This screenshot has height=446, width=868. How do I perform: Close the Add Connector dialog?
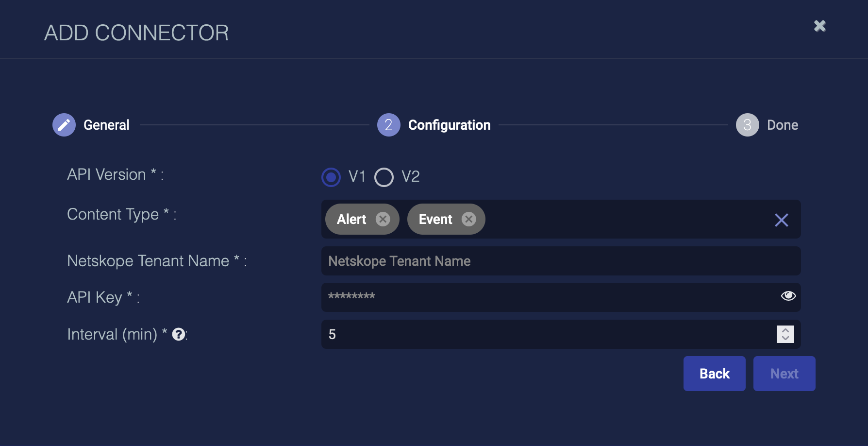point(819,26)
